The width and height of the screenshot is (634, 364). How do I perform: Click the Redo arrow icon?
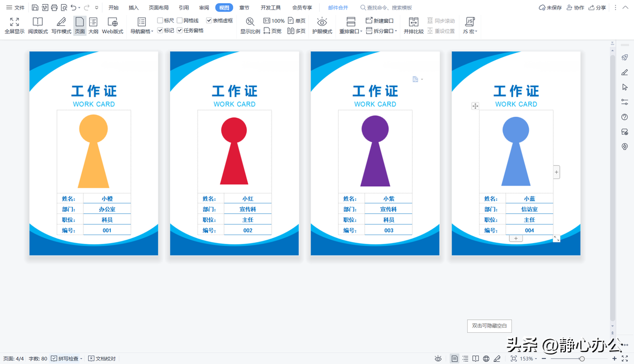(87, 8)
